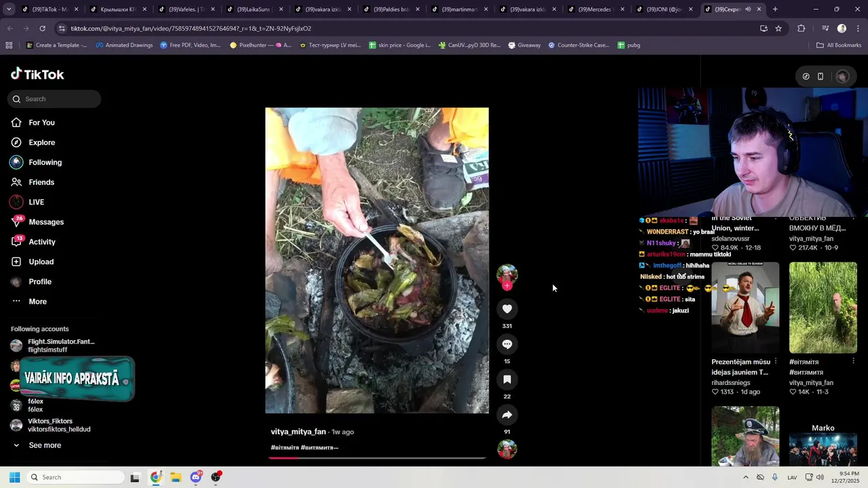Click the address bar URL
The width and height of the screenshot is (868, 488).
(191, 28)
